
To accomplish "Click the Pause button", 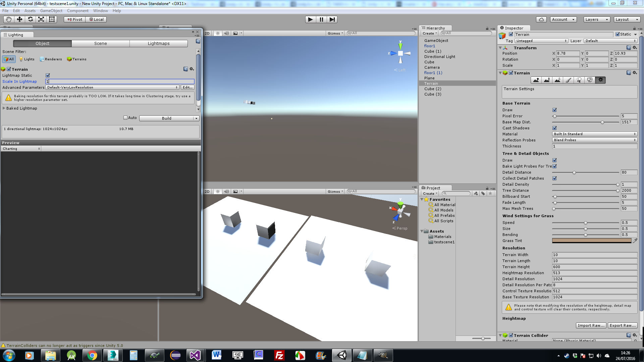I will [321, 19].
